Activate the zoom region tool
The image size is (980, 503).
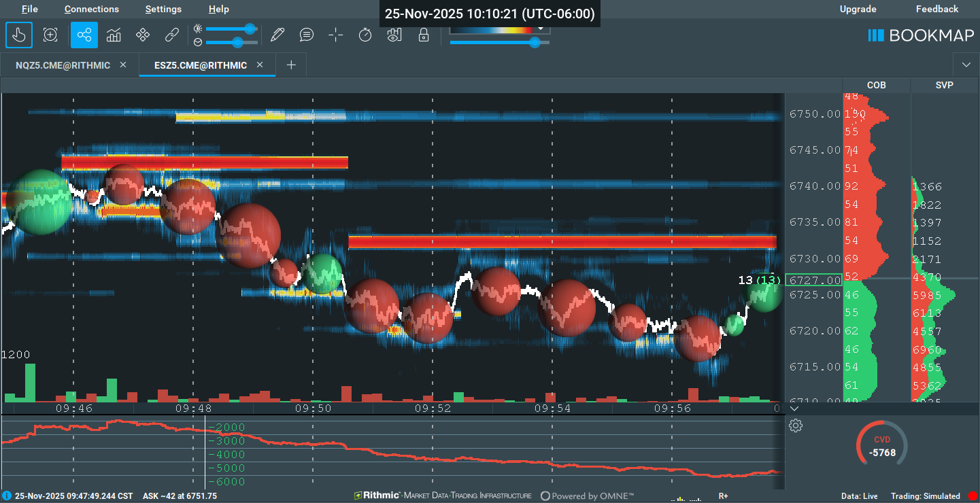[x=50, y=35]
